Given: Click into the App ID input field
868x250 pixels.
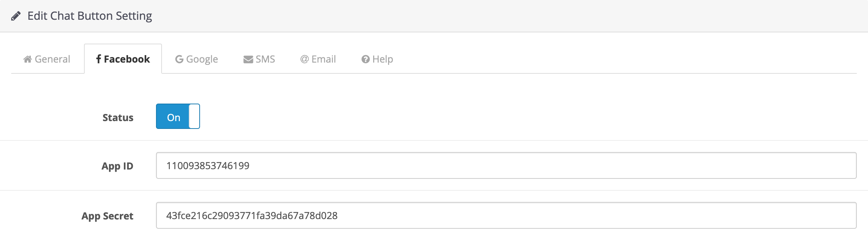Looking at the screenshot, I should click(x=506, y=165).
